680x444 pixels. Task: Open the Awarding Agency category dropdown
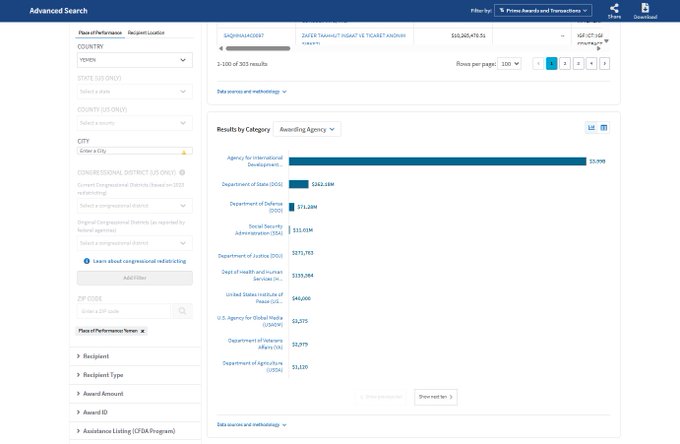306,129
